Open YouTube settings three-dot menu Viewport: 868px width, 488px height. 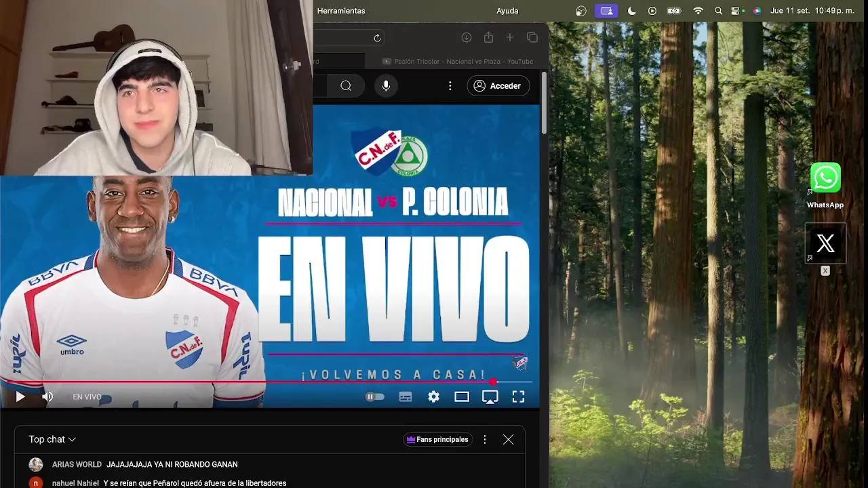click(450, 85)
